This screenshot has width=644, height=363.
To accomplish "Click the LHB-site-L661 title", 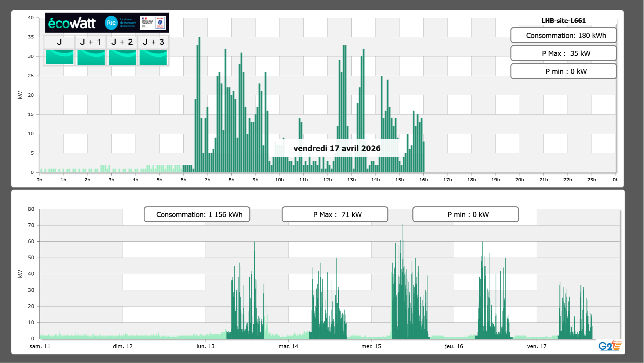I will 563,21.
